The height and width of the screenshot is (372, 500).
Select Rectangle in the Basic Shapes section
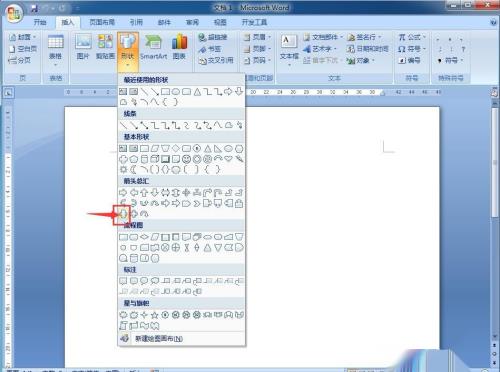(144, 148)
